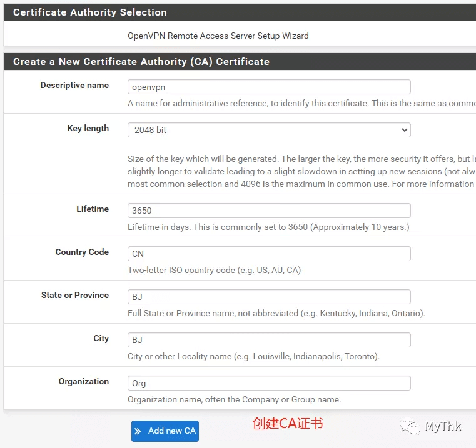Click the double-chevron icon on Add new CA
Image resolution: width=476 pixels, height=448 pixels.
[x=138, y=431]
